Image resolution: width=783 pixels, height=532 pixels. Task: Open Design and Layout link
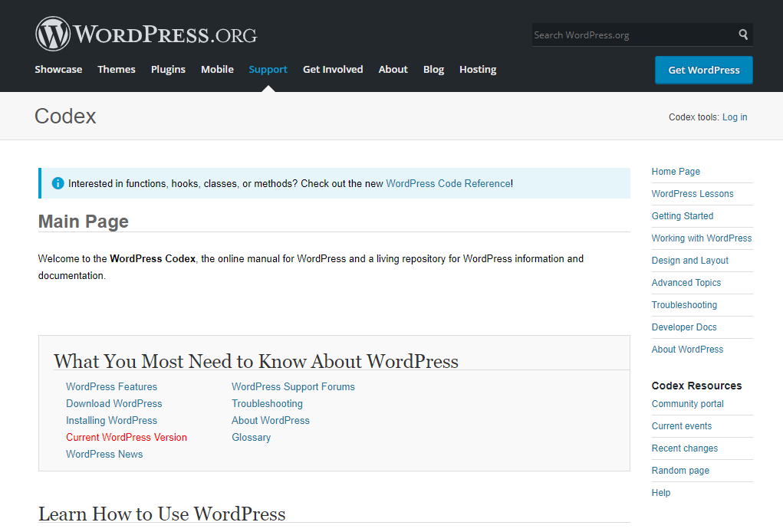(x=689, y=260)
